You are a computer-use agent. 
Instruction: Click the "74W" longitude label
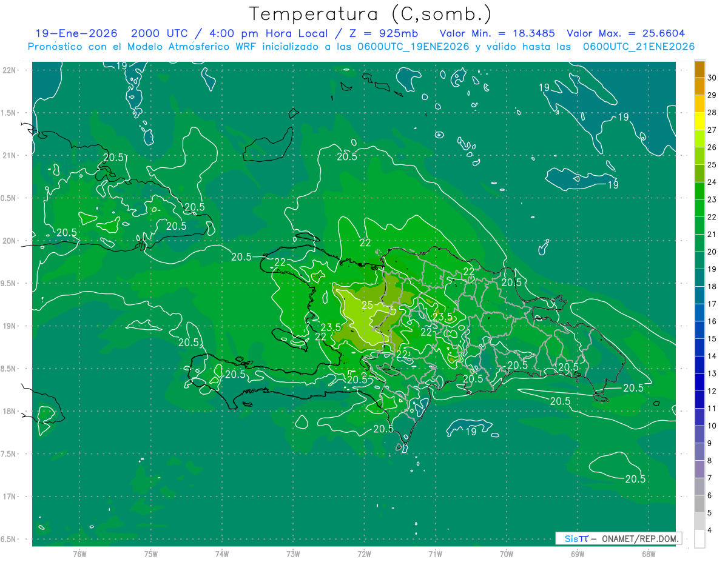click(x=222, y=554)
